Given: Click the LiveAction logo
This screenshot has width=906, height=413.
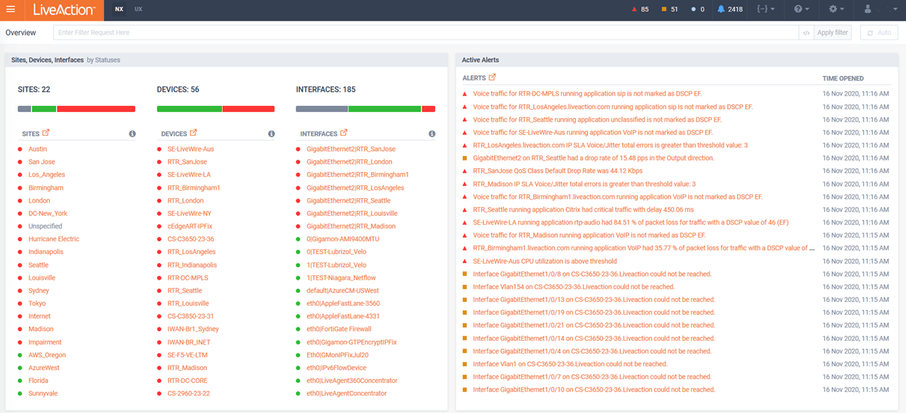Looking at the screenshot, I should coord(63,10).
